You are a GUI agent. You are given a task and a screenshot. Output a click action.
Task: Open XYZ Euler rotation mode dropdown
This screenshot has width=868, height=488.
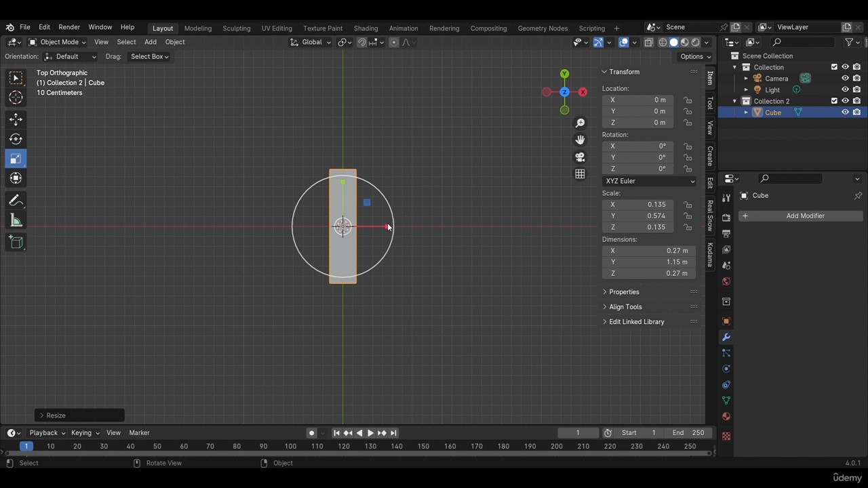pyautogui.click(x=650, y=181)
